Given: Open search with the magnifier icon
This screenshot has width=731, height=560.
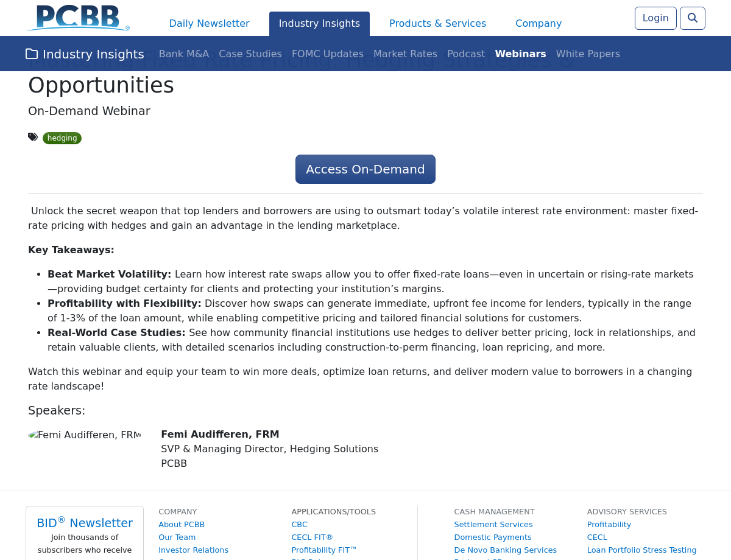Looking at the screenshot, I should point(692,18).
